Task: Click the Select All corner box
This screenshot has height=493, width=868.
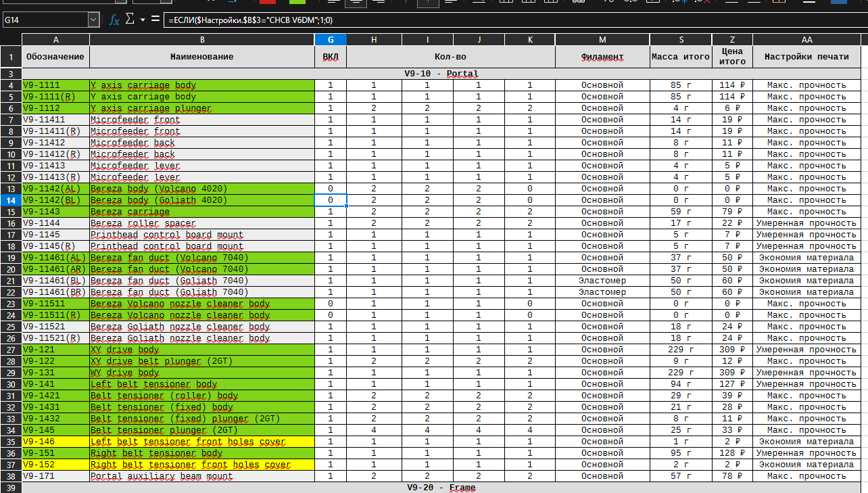Action: point(11,40)
